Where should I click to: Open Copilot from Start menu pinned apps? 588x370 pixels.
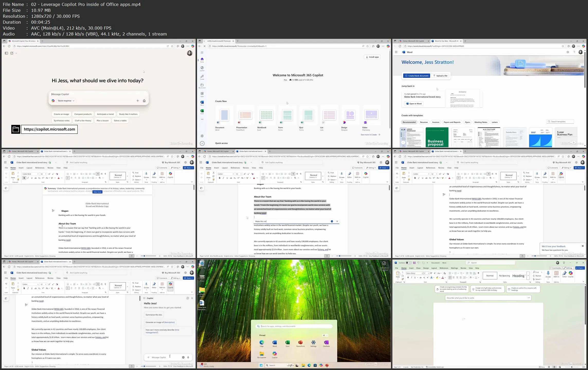pos(275,355)
